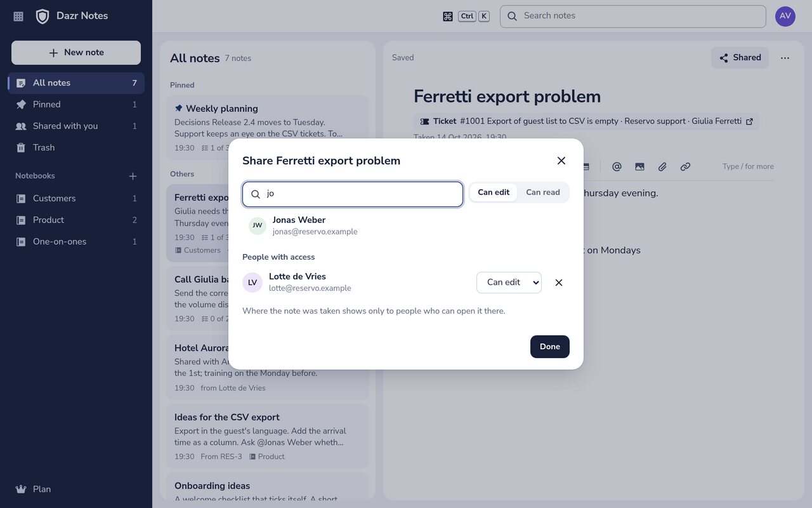Select Can read permission toggle
Viewport: 812px width, 508px height.
click(x=543, y=192)
